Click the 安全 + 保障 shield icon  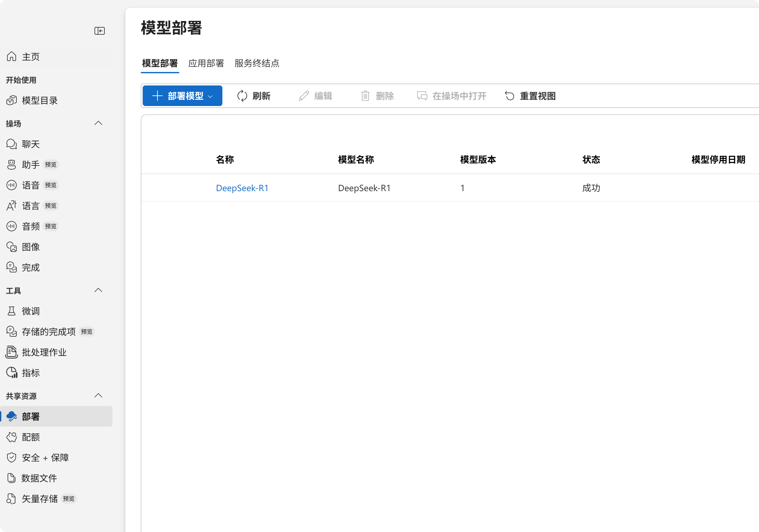click(x=12, y=457)
